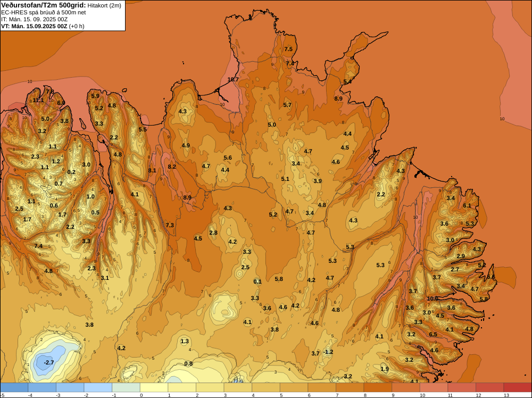The height and width of the screenshot is (398, 532).
Task: Click the 11.1 temperature value on the map
Action: coord(38,101)
